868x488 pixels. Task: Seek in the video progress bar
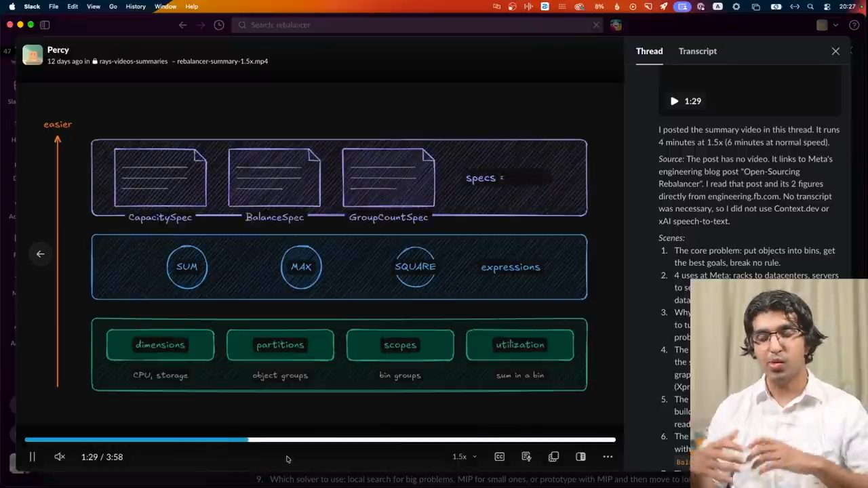pyautogui.click(x=320, y=440)
